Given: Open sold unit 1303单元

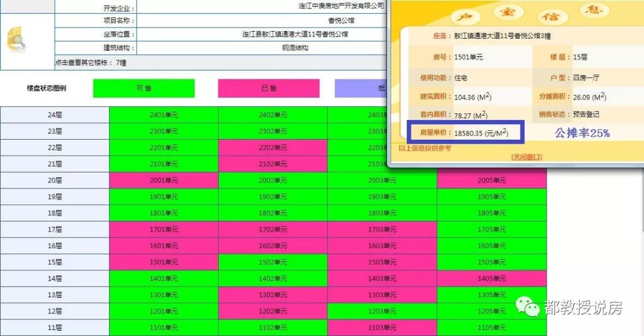Looking at the screenshot, I should [382, 295].
